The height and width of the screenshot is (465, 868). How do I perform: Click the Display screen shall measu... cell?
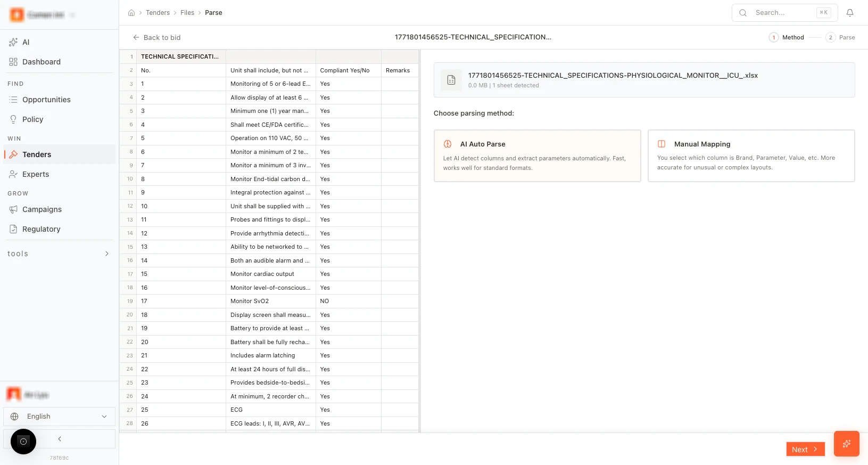(x=271, y=315)
